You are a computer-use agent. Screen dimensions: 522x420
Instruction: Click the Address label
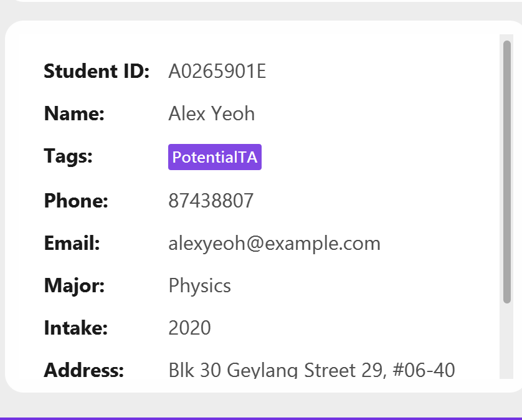(x=84, y=370)
